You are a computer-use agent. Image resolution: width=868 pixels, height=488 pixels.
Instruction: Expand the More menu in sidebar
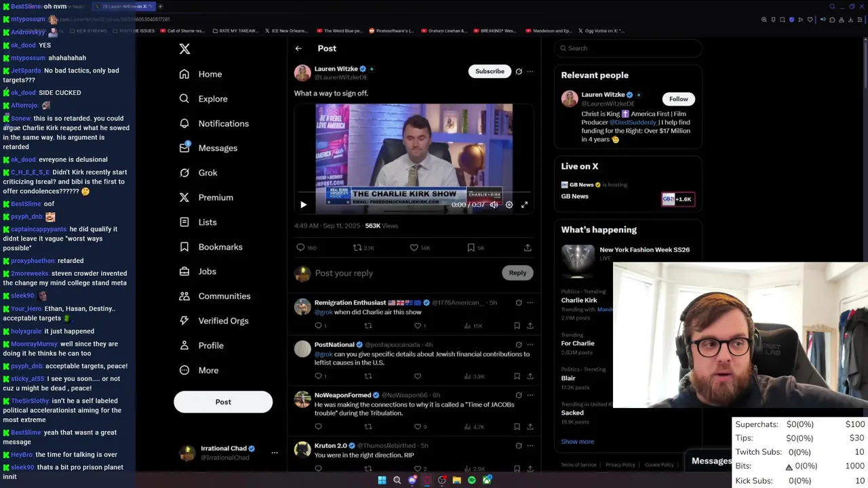(199, 370)
